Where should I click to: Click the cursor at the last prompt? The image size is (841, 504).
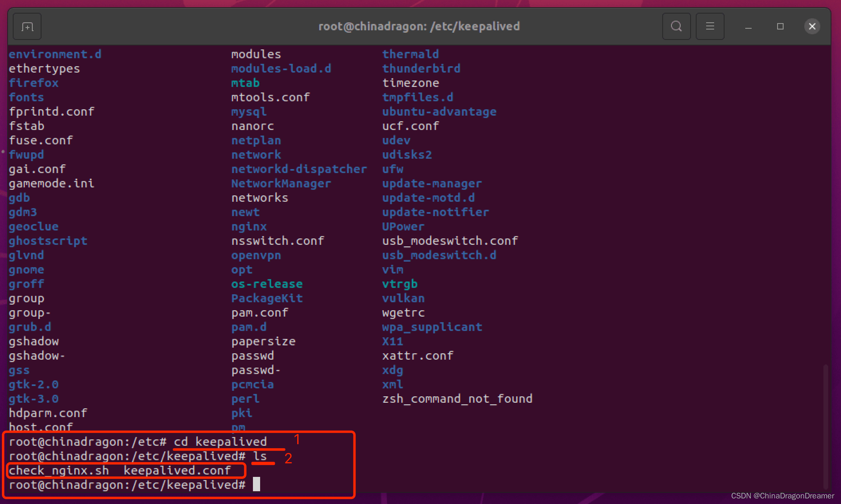click(257, 484)
